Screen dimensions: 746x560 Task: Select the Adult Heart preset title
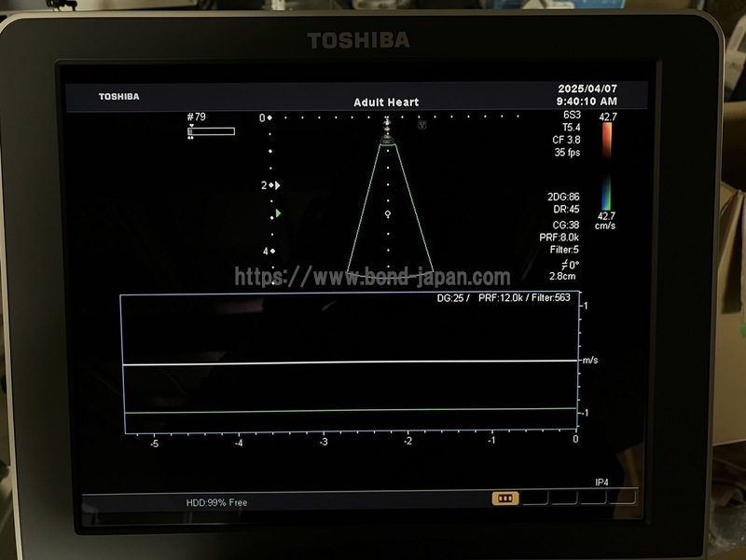pyautogui.click(x=386, y=102)
